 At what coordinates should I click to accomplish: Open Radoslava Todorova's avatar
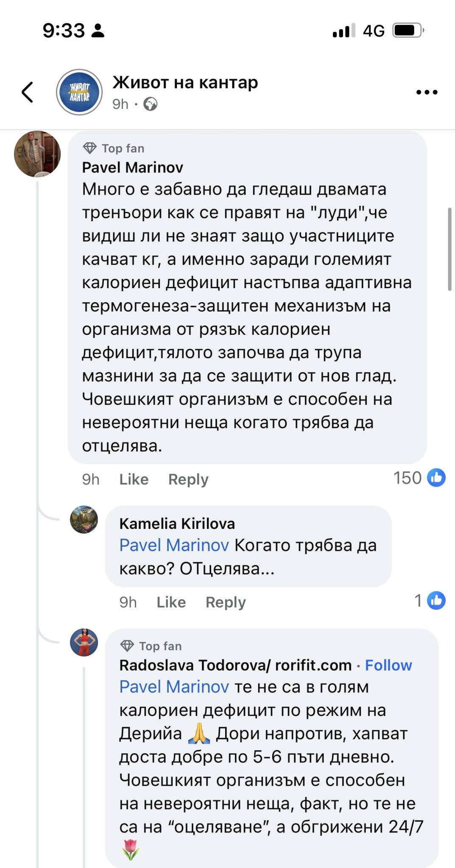click(x=84, y=643)
